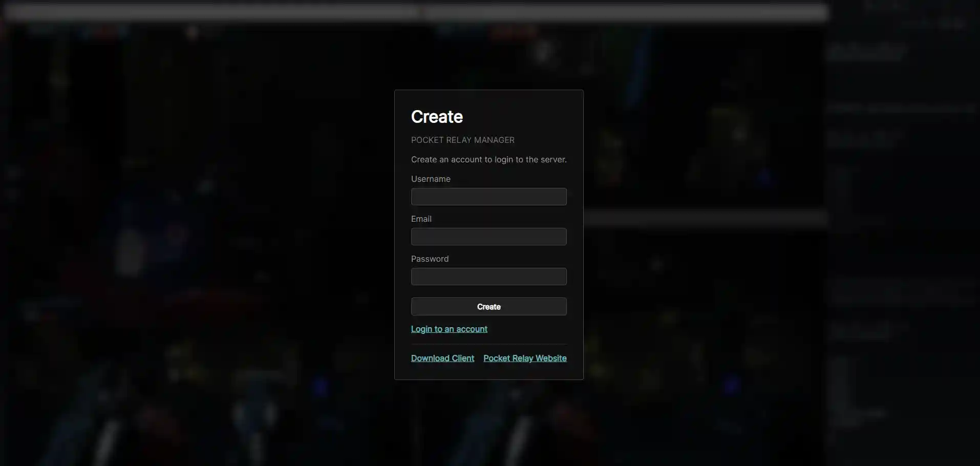Submit the form via Create button

point(488,306)
